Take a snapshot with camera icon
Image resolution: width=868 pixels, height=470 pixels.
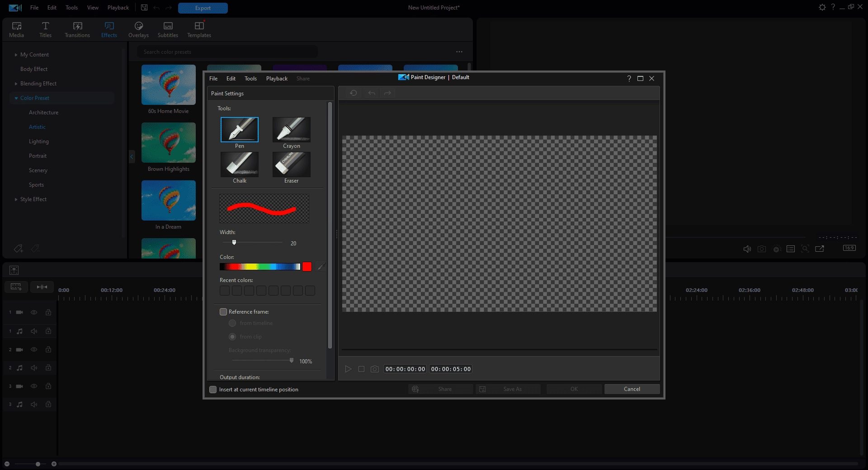coord(375,369)
